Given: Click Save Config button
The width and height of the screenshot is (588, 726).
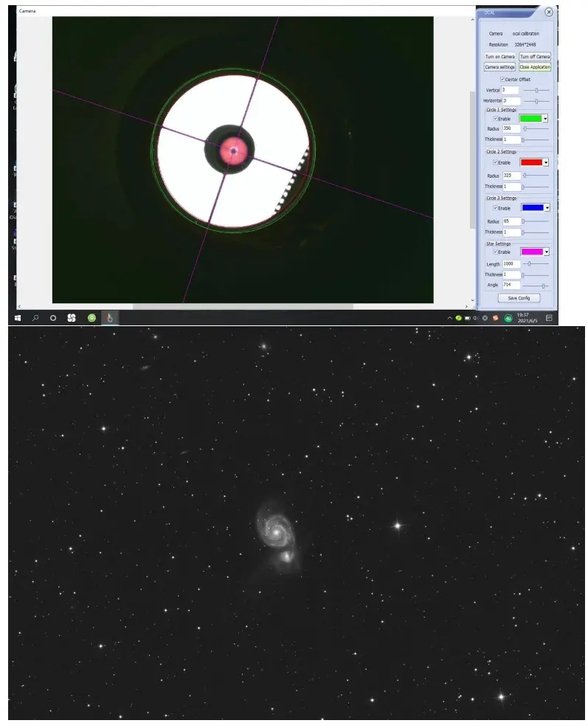Looking at the screenshot, I should click(519, 298).
